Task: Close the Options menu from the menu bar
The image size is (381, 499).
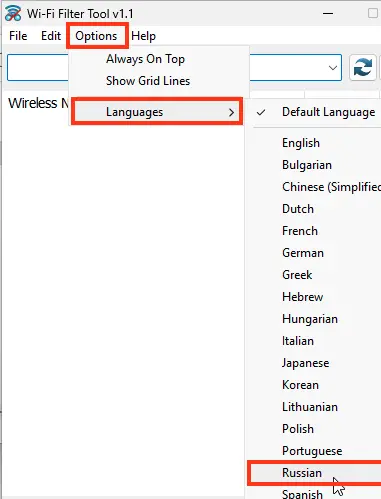Action: pos(96,36)
